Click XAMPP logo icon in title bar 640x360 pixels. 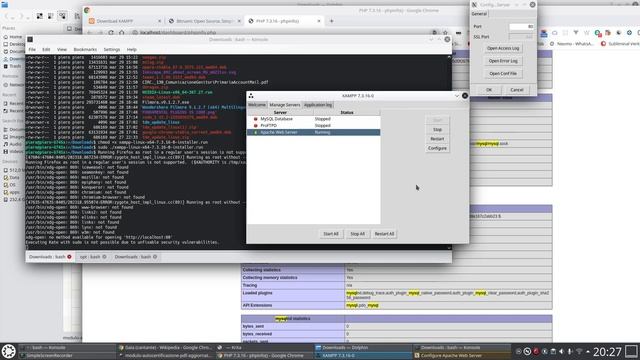point(251,96)
